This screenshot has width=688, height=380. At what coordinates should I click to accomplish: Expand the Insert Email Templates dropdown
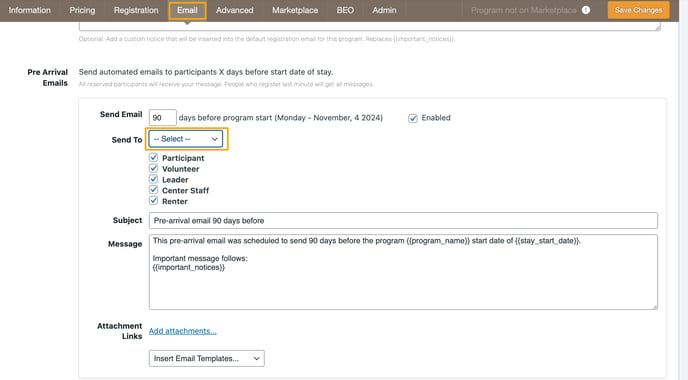click(x=207, y=358)
